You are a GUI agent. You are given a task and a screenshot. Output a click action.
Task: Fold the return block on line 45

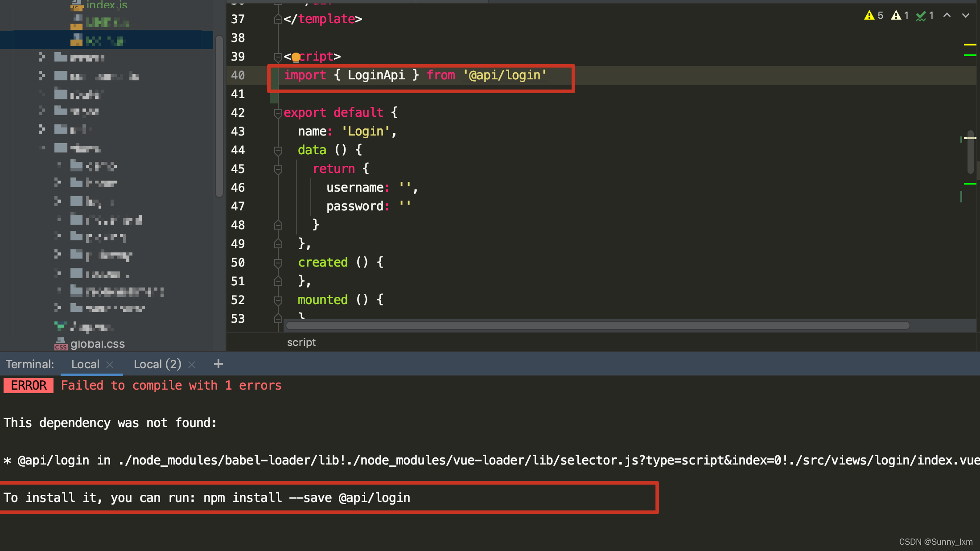coord(278,169)
